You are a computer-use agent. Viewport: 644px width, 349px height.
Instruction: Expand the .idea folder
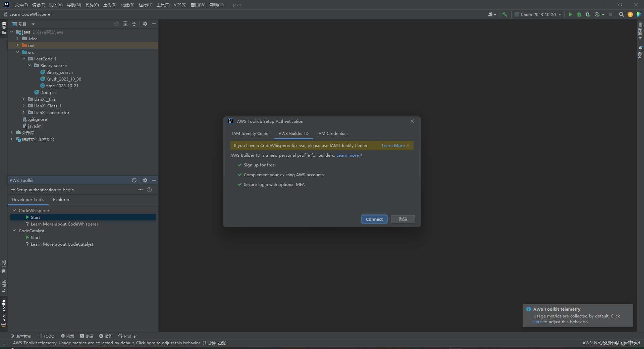(x=18, y=39)
